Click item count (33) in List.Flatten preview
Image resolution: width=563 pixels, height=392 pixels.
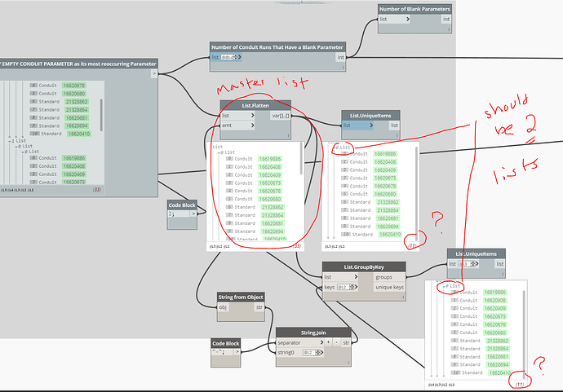[297, 246]
